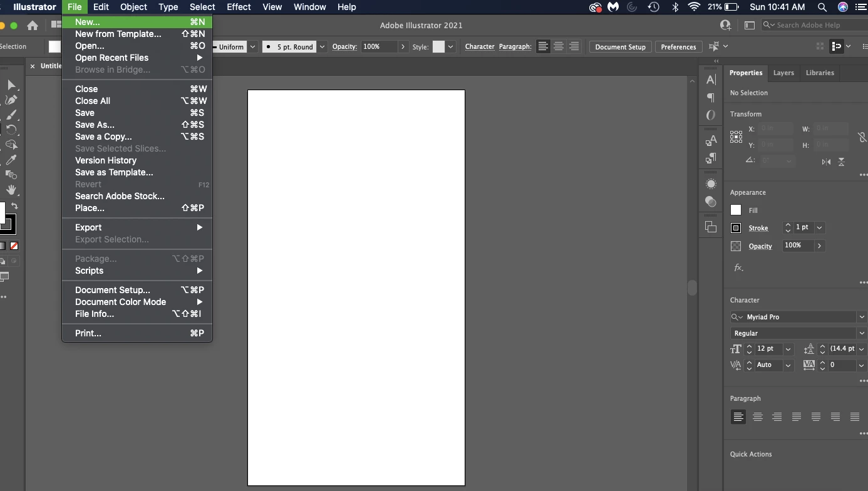Select right align in Paragraph panel section

[777, 416]
